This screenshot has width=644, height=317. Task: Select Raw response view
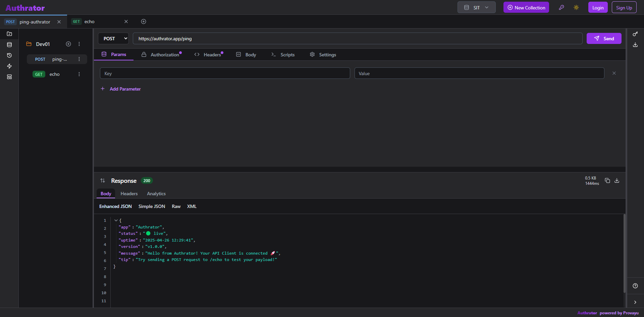[x=176, y=206]
